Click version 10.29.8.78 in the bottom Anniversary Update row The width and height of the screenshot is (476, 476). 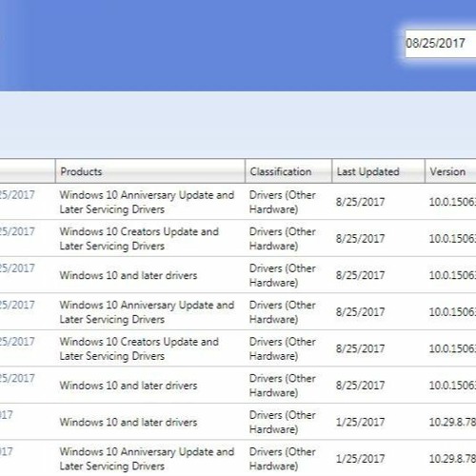click(452, 459)
